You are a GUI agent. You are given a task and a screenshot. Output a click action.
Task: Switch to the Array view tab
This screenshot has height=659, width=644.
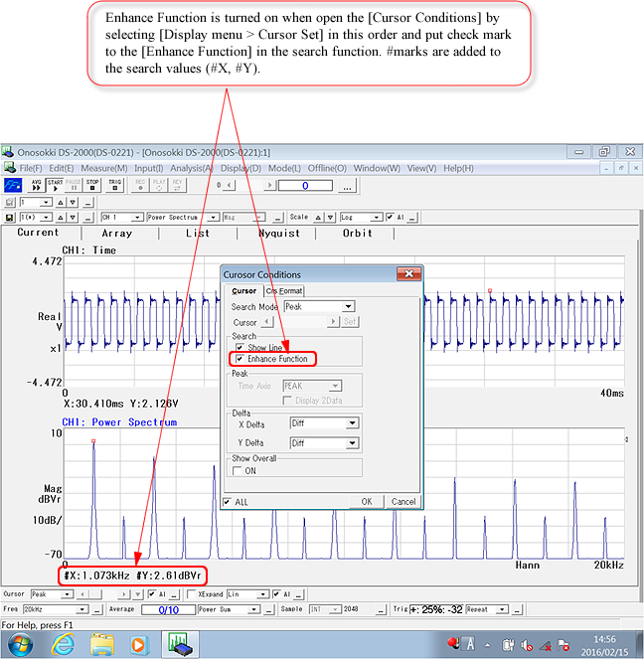(x=117, y=234)
